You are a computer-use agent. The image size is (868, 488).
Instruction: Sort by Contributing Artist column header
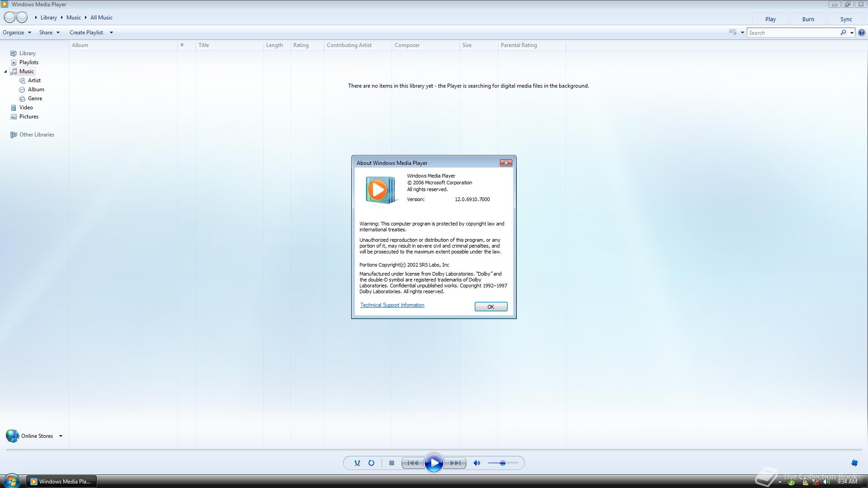(358, 45)
